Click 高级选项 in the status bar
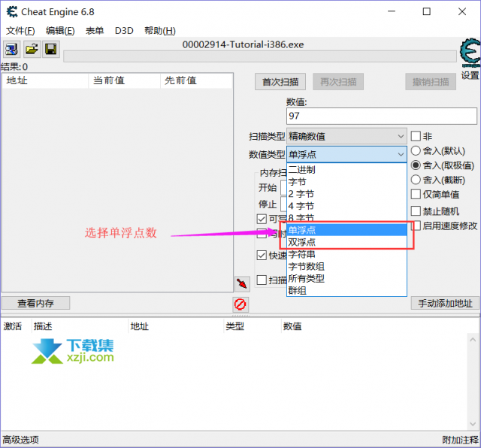This screenshot has height=448, width=481. [20, 440]
